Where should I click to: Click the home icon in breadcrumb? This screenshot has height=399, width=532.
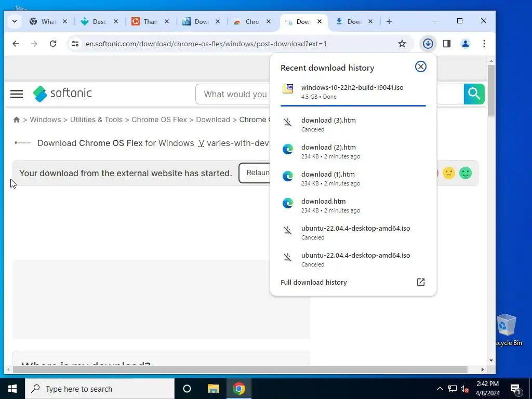(x=16, y=119)
